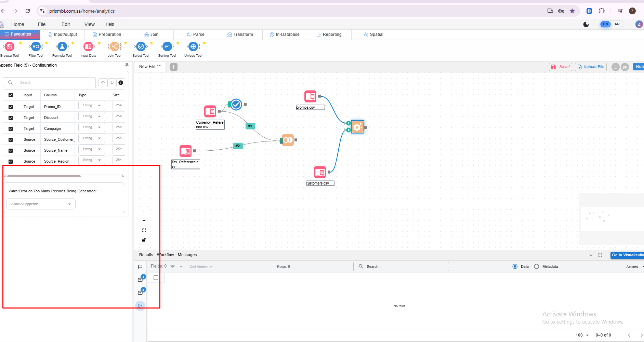Click the Append Fields node on canvas
Viewport: 644px width, 342px height.
coord(357,127)
